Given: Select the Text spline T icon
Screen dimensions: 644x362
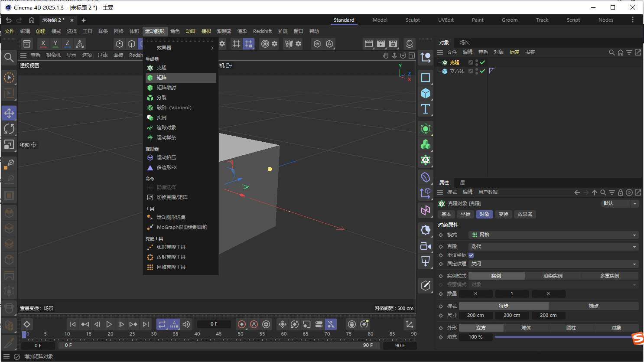Looking at the screenshot, I should (x=426, y=109).
